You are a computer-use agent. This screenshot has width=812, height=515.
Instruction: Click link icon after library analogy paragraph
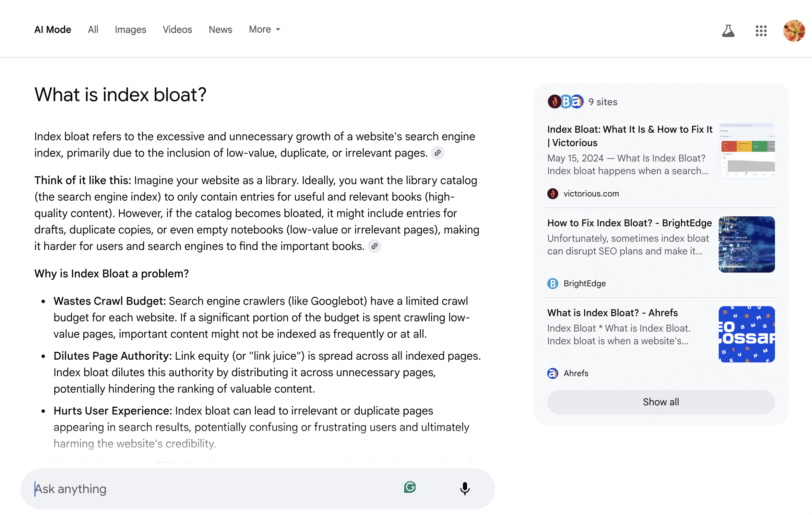click(x=374, y=246)
